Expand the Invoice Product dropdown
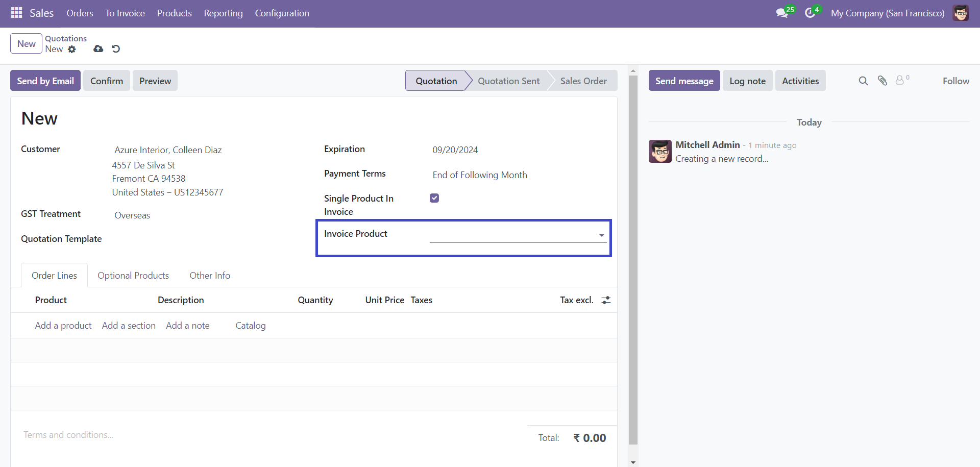The width and height of the screenshot is (980, 467). click(518, 235)
